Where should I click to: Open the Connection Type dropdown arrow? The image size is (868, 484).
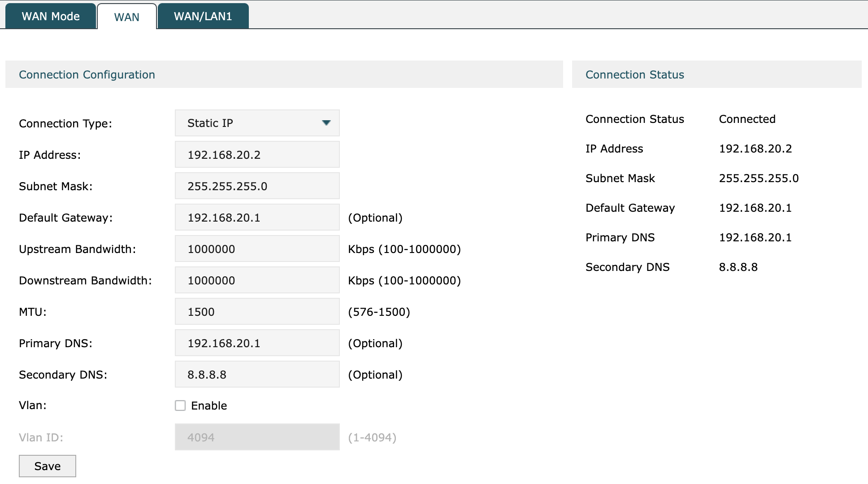point(326,123)
